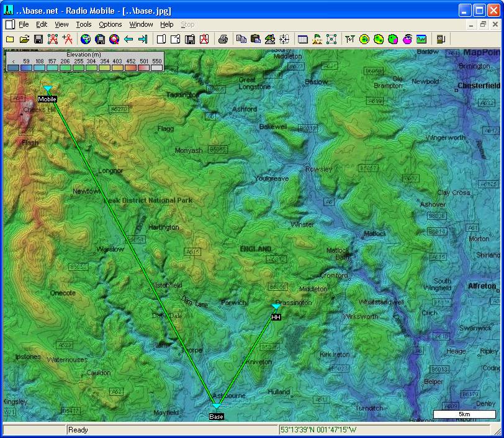Click the left cyan arrow icon
Viewport: 504px width, 438px height.
tap(128, 39)
